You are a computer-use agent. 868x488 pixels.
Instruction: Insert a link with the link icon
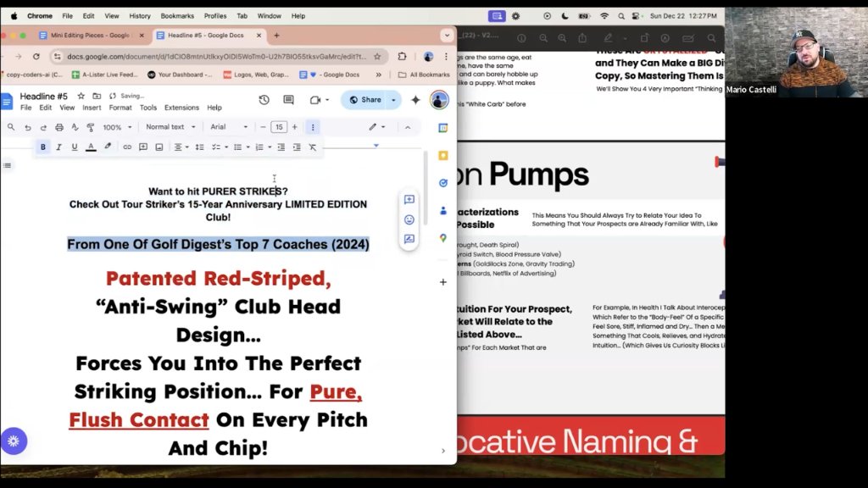(127, 147)
